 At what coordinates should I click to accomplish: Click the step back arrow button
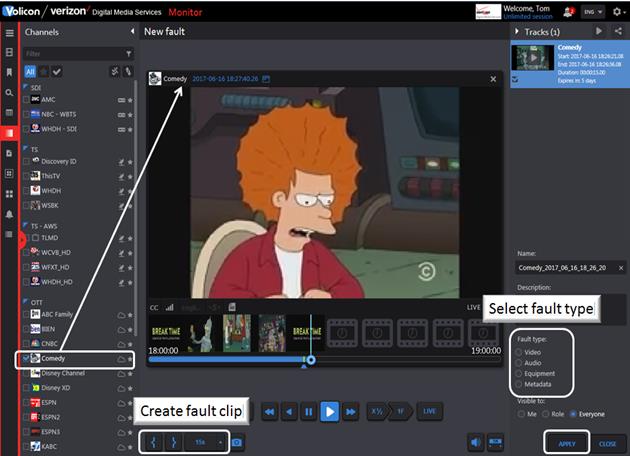(289, 411)
